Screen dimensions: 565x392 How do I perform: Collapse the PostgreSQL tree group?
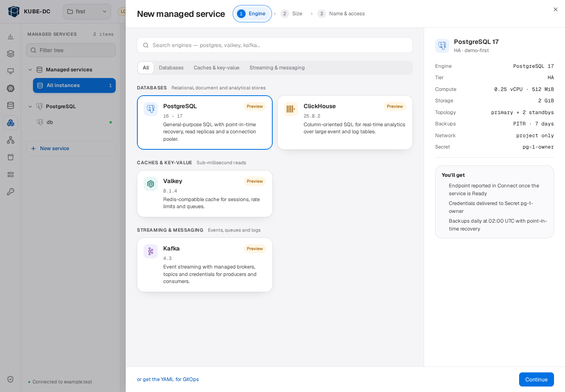[30, 107]
